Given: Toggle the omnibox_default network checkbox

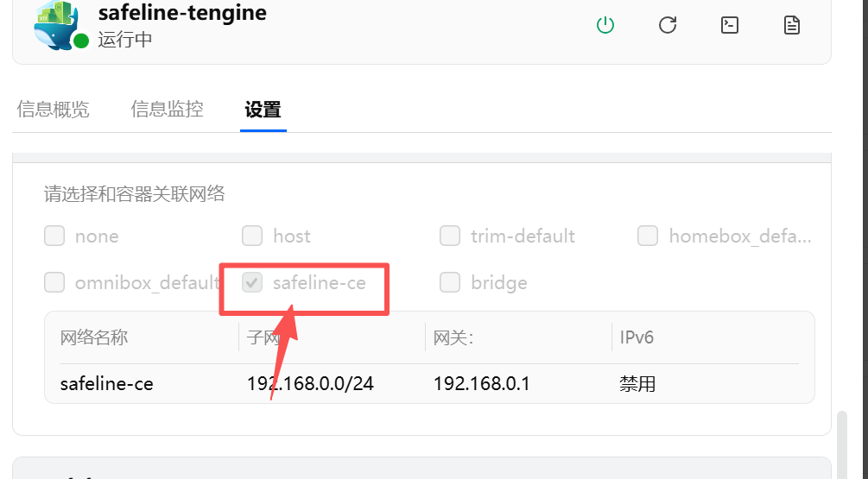Looking at the screenshot, I should click(x=54, y=282).
